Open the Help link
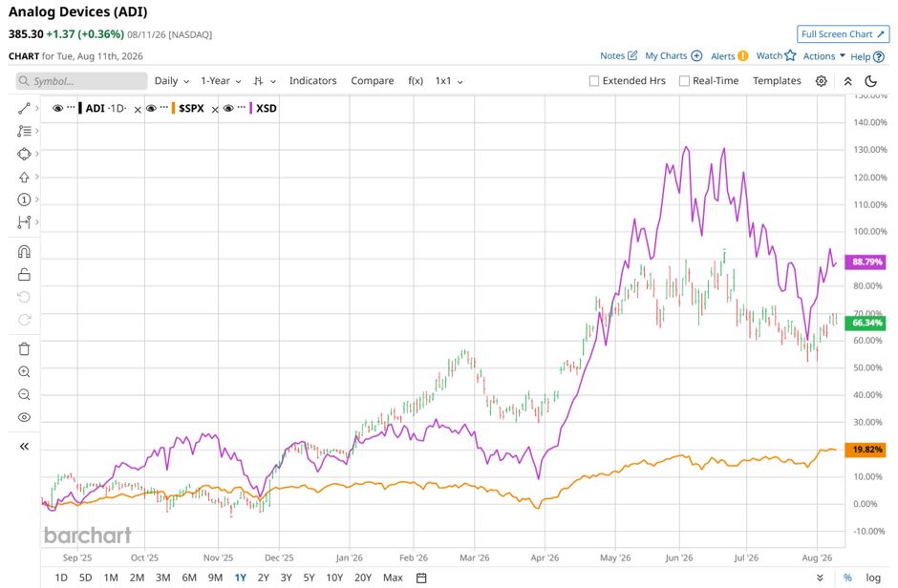 [x=867, y=56]
